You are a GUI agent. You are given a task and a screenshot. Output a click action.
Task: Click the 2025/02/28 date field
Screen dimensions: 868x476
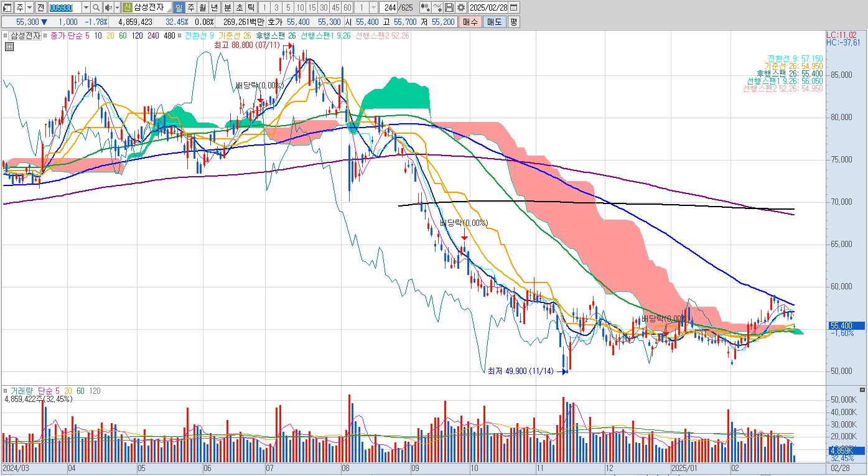click(x=488, y=7)
